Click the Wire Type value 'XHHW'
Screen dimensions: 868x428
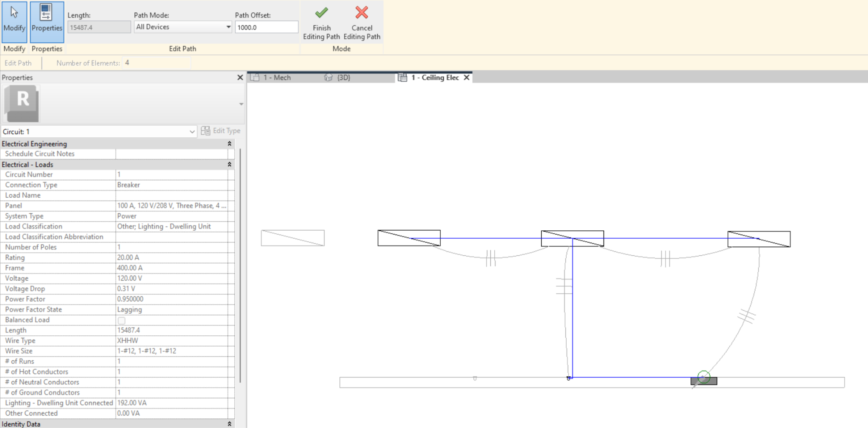click(128, 340)
